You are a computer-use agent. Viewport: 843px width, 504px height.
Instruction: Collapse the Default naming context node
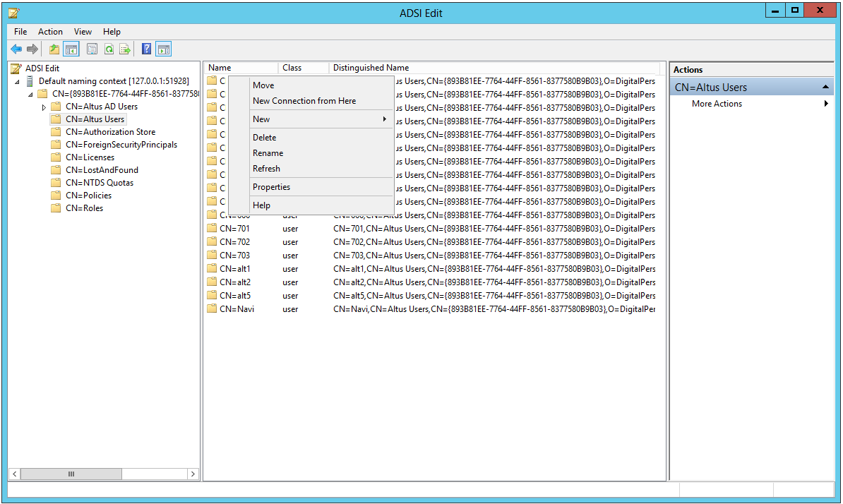point(17,80)
